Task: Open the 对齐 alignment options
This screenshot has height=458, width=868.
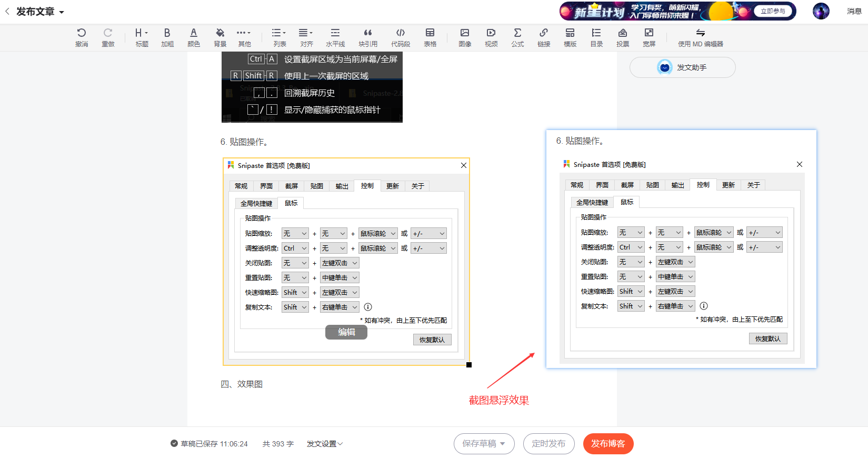Action: [x=306, y=38]
